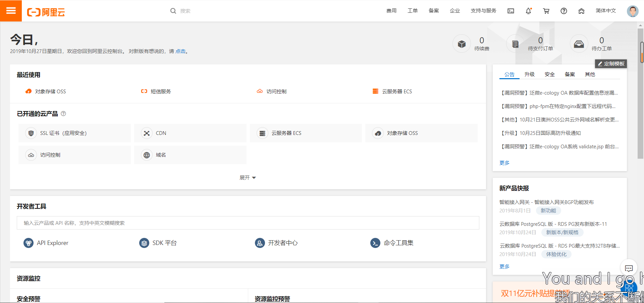The height and width of the screenshot is (303, 644).
Task: Click help icon next to 已开通的云产品
Action: (x=63, y=113)
